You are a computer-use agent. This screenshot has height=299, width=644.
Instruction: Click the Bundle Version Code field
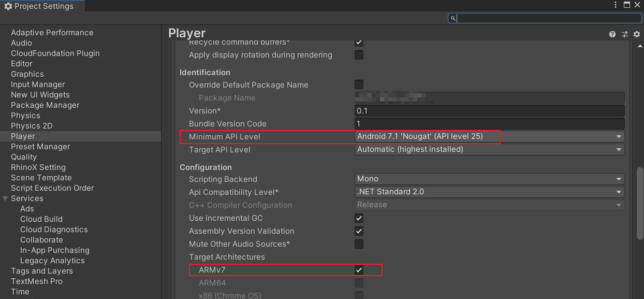[489, 124]
